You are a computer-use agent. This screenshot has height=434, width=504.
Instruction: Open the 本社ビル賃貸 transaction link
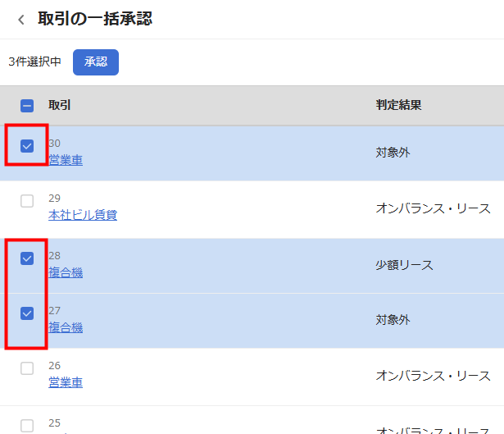pyautogui.click(x=83, y=215)
